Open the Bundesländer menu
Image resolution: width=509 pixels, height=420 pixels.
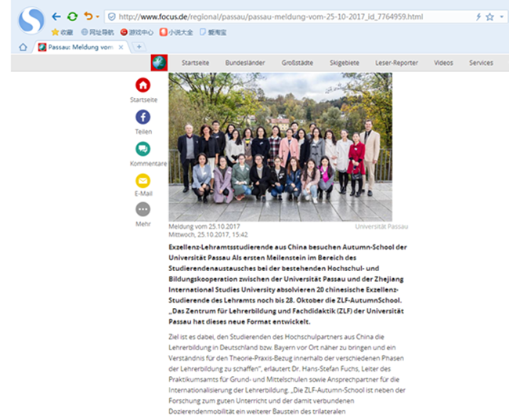245,63
